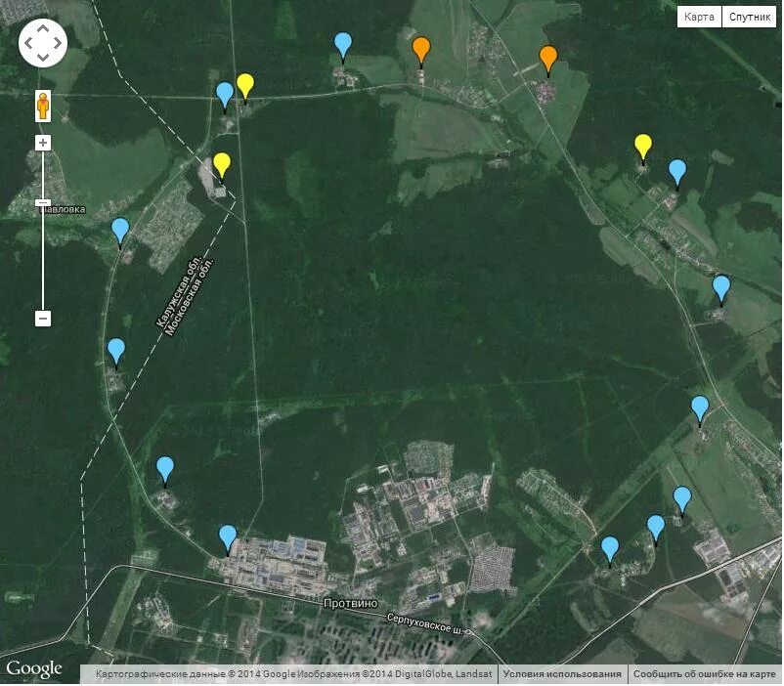Keep Спутник view enabled

750,16
